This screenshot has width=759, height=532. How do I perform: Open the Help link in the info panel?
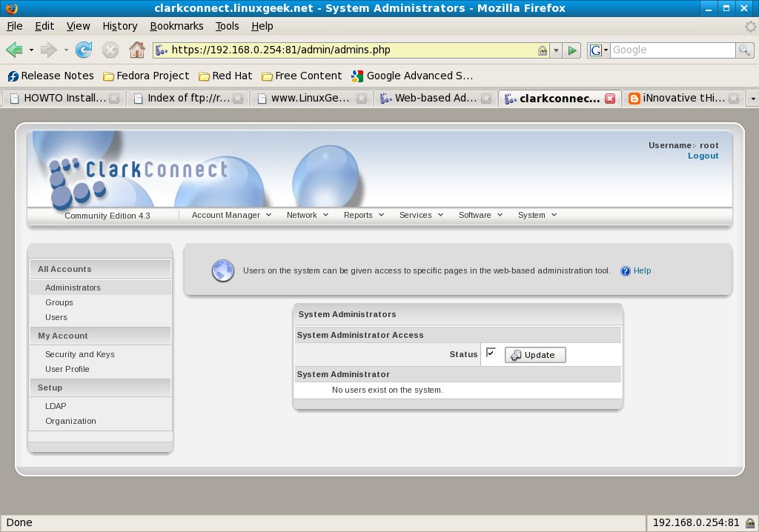tap(642, 271)
